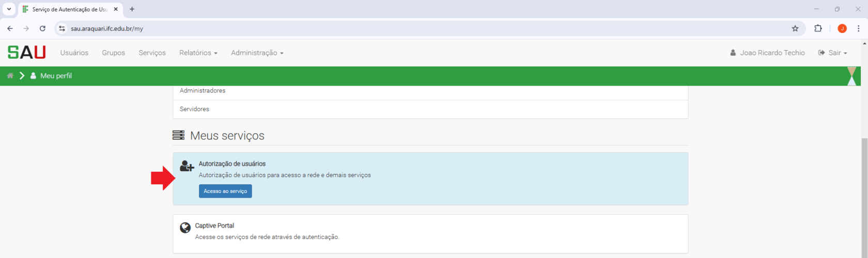868x258 pixels.
Task: Open the Joao Ricardo Techio profile link
Action: (x=767, y=53)
